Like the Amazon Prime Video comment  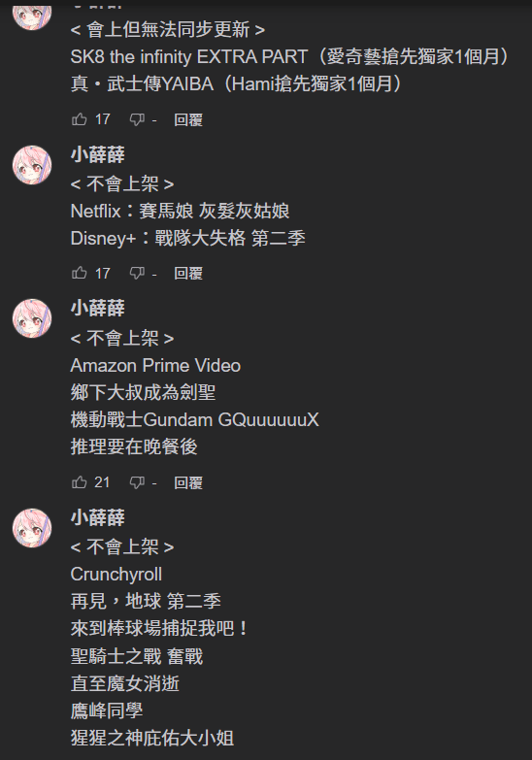[x=79, y=482]
